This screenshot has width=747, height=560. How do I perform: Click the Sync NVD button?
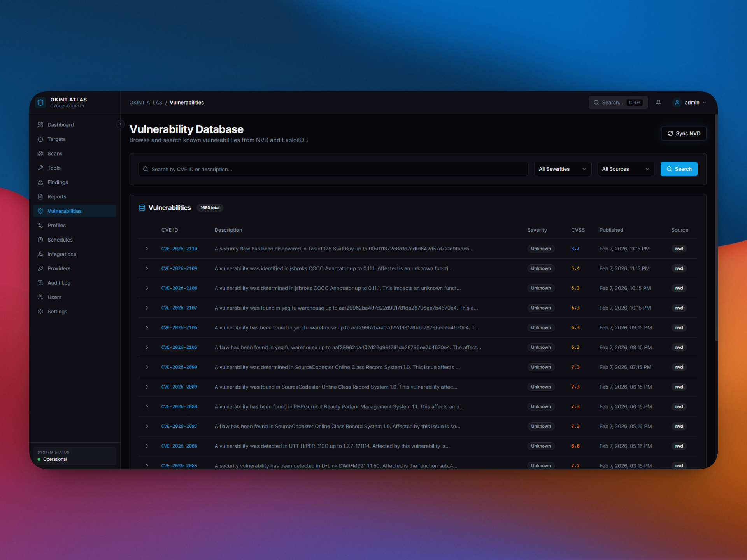(x=684, y=133)
